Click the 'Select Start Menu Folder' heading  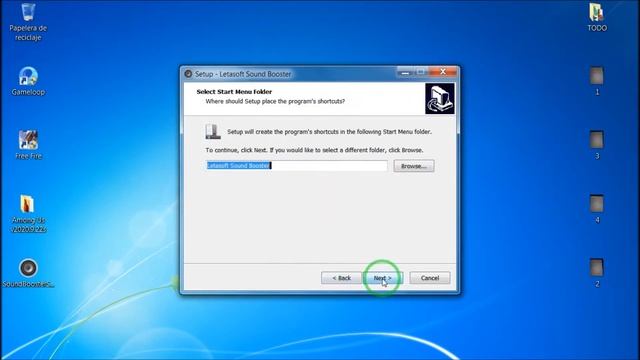pyautogui.click(x=234, y=92)
